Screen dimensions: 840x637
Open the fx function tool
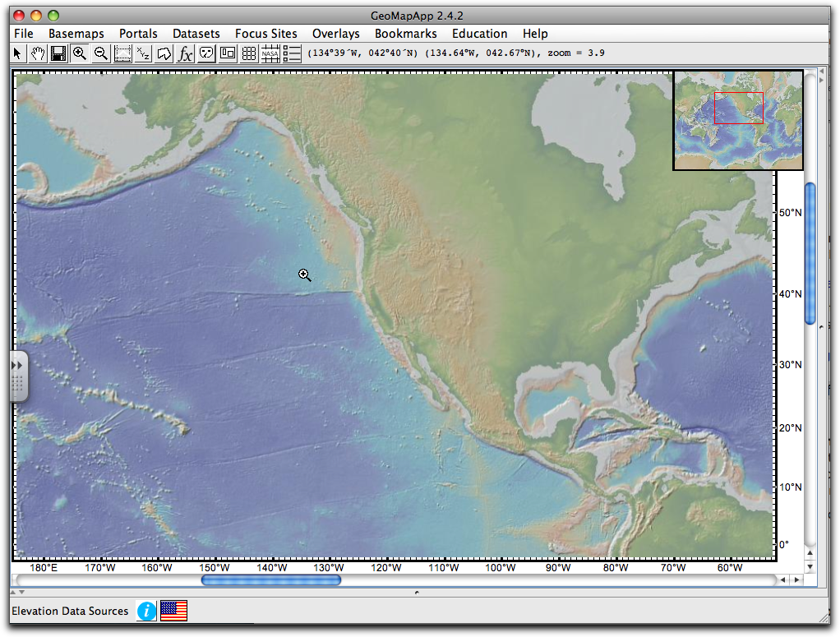pyautogui.click(x=185, y=53)
